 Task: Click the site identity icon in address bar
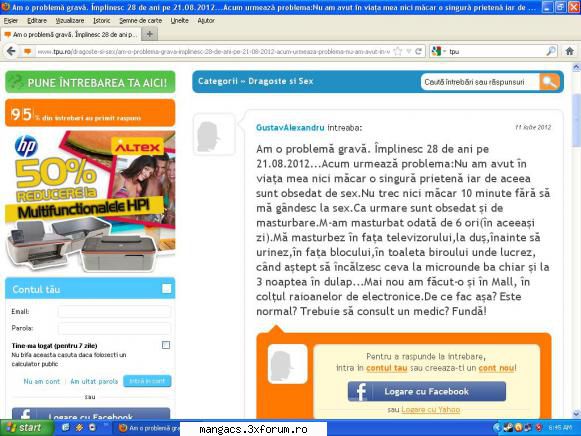pos(27,51)
